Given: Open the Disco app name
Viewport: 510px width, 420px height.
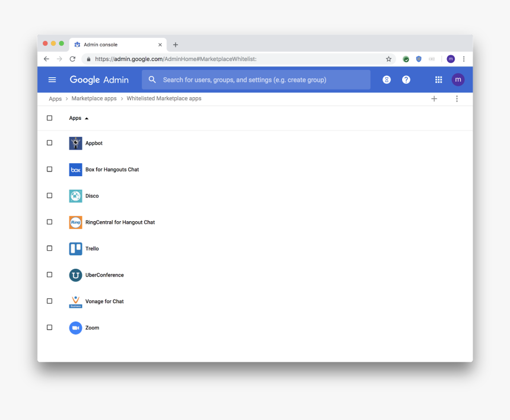Looking at the screenshot, I should click(92, 196).
